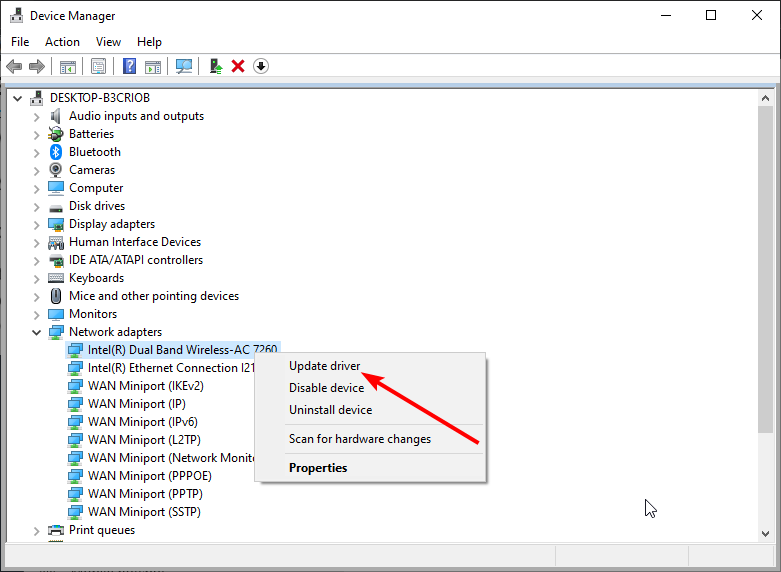
Task: Click the scrollbar up arrow
Action: coord(766,98)
